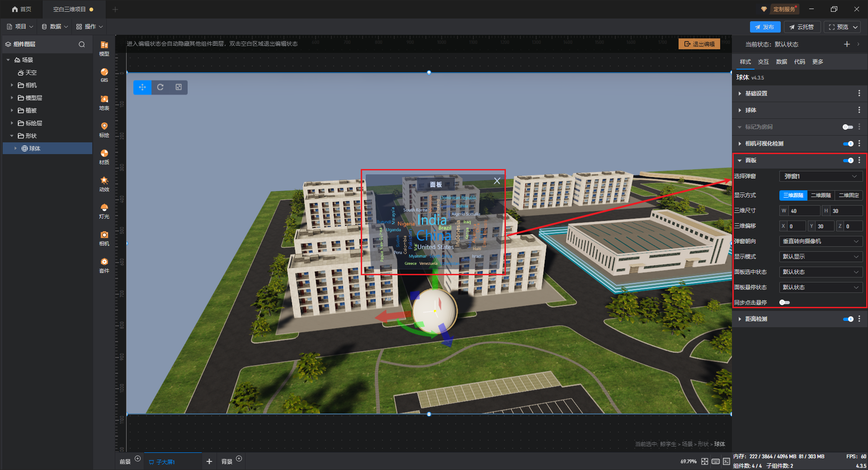Add a new background layer

[x=239, y=459]
